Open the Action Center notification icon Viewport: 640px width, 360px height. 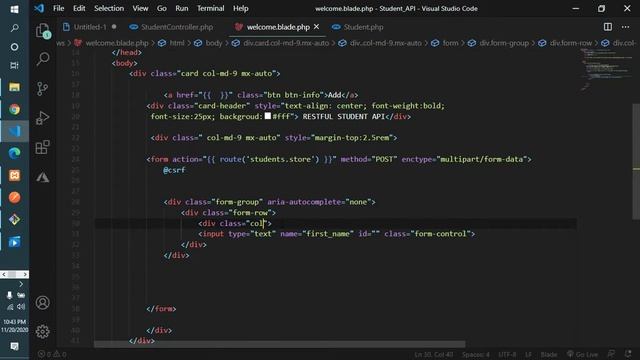coord(14,347)
